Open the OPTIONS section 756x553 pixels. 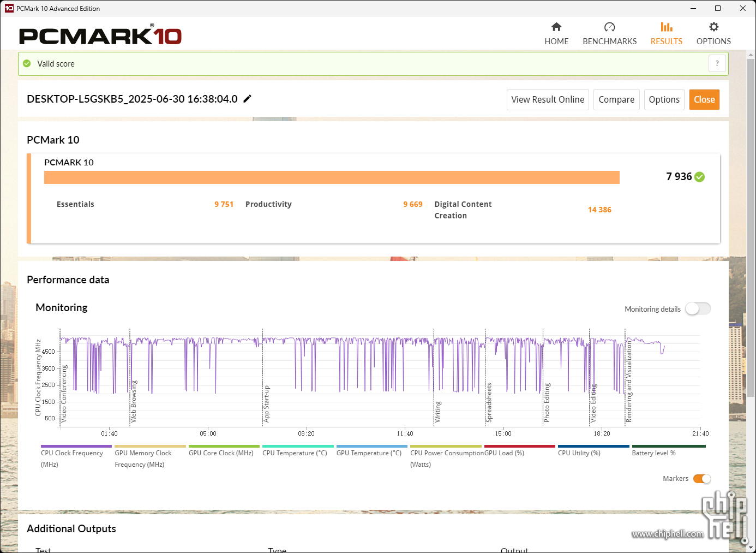(713, 41)
